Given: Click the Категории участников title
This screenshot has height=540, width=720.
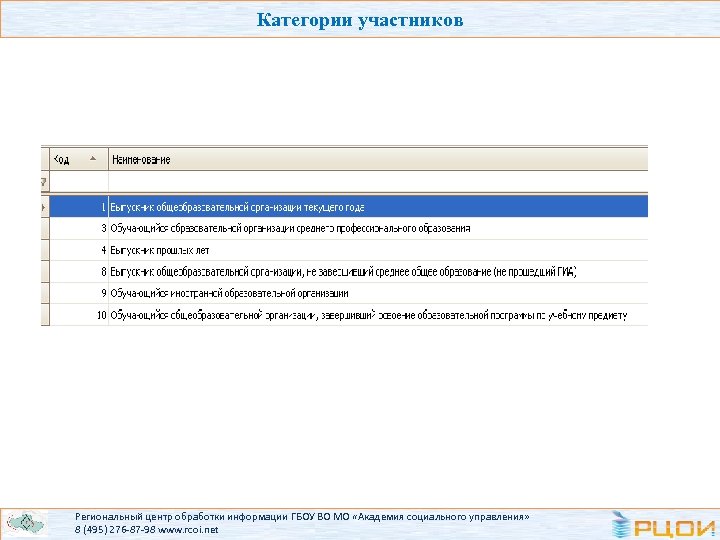Looking at the screenshot, I should pyautogui.click(x=360, y=20).
